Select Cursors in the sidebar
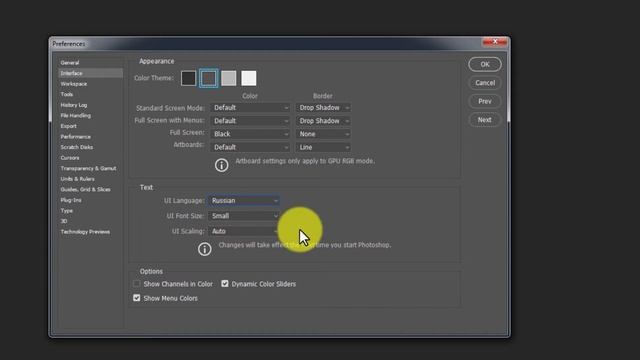The image size is (640, 360). point(91,158)
